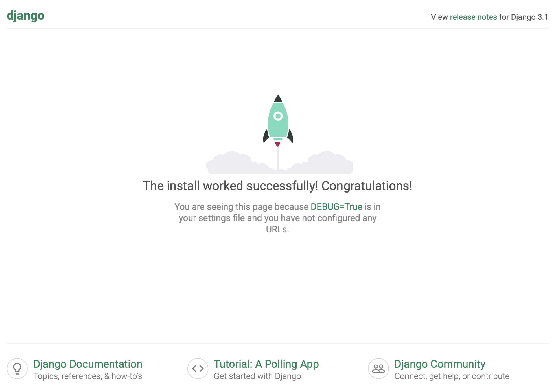Screen dimensions: 556x392
Task: Click the code brackets tutorial icon
Action: (198, 369)
